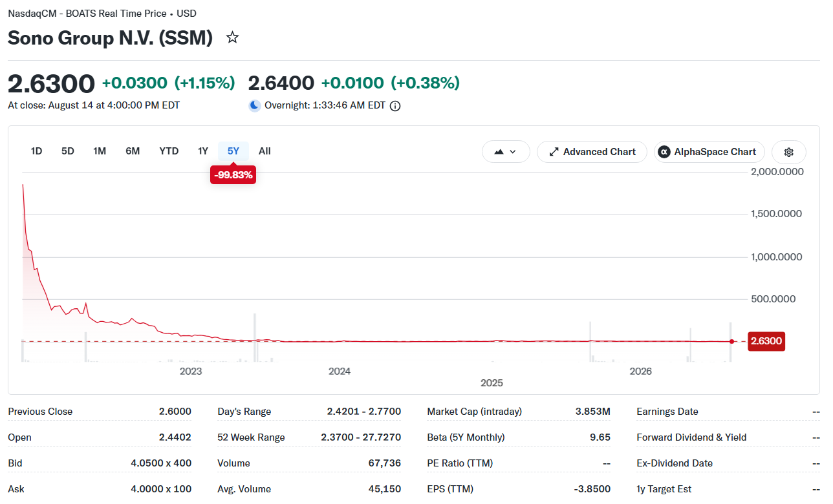Click the Sono Group N.V. (SSM) title
The image size is (833, 504).
tap(110, 37)
